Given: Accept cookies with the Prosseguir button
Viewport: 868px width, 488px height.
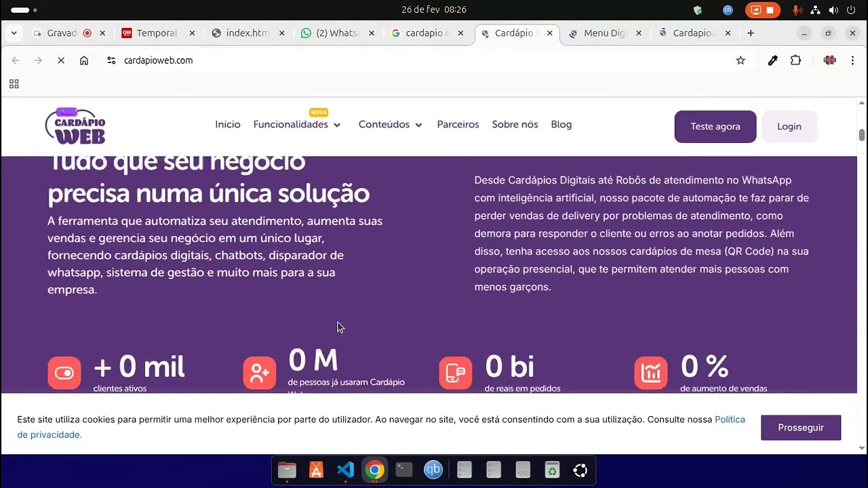Looking at the screenshot, I should pyautogui.click(x=801, y=428).
